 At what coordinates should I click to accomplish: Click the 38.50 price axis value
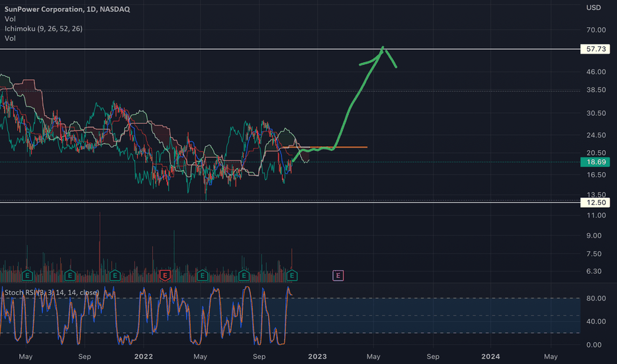[x=596, y=90]
